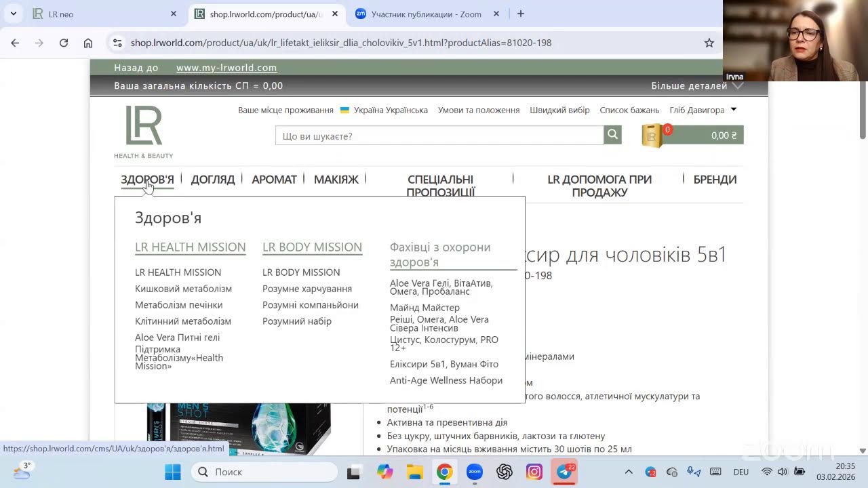Click the LR HEALTH MISSION column heading
The height and width of the screenshot is (488, 868).
tap(191, 247)
